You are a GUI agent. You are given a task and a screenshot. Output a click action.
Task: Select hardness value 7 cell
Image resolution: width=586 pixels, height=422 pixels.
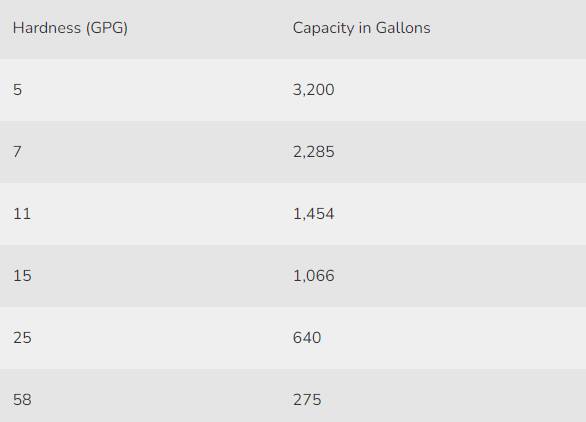pos(17,152)
